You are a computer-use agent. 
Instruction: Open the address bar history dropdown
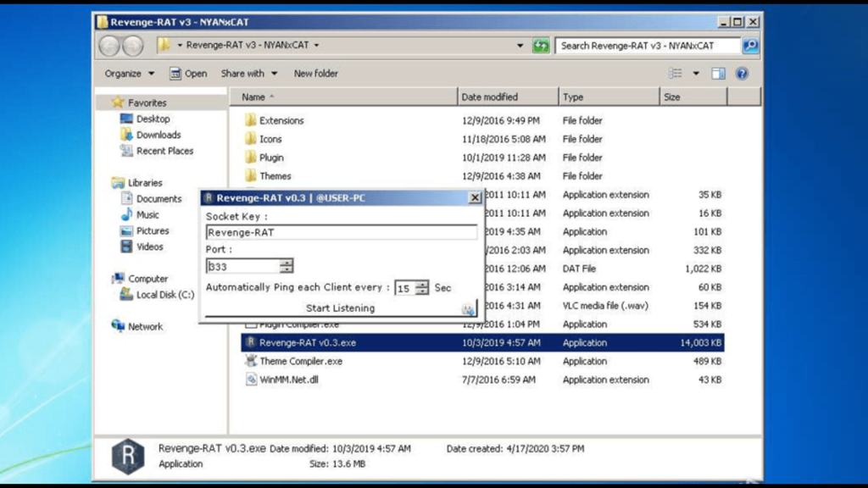pos(520,46)
